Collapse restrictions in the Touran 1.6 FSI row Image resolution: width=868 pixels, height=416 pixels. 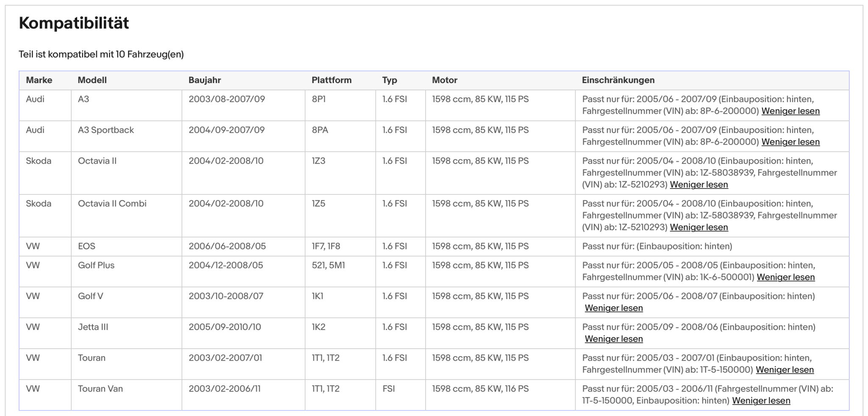(x=785, y=370)
